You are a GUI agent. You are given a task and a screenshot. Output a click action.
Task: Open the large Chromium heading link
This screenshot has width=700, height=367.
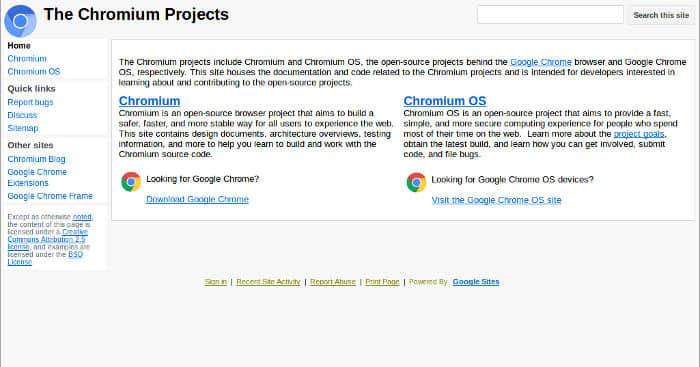coord(150,101)
